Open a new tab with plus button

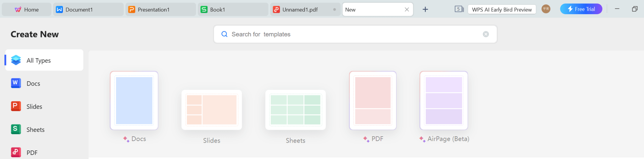[425, 9]
